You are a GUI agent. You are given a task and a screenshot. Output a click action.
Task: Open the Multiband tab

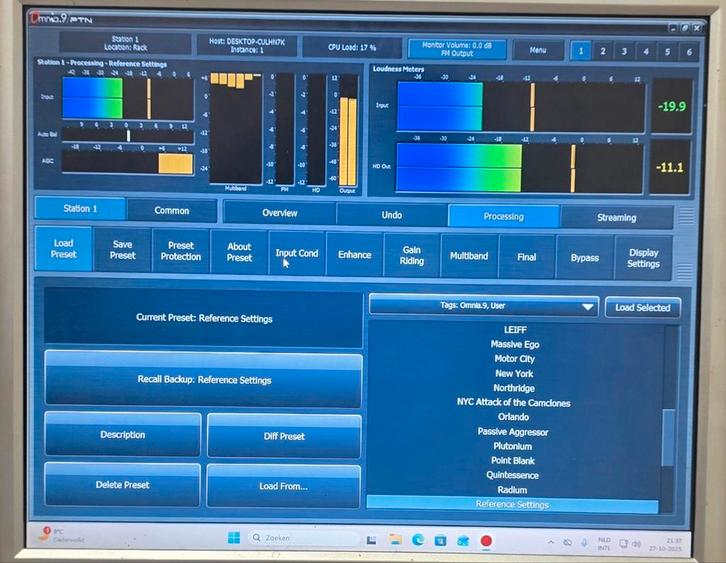pos(468,256)
